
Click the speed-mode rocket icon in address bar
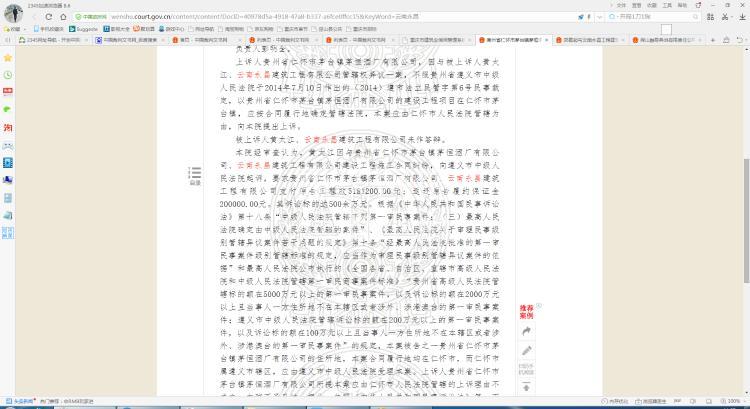coord(581,17)
